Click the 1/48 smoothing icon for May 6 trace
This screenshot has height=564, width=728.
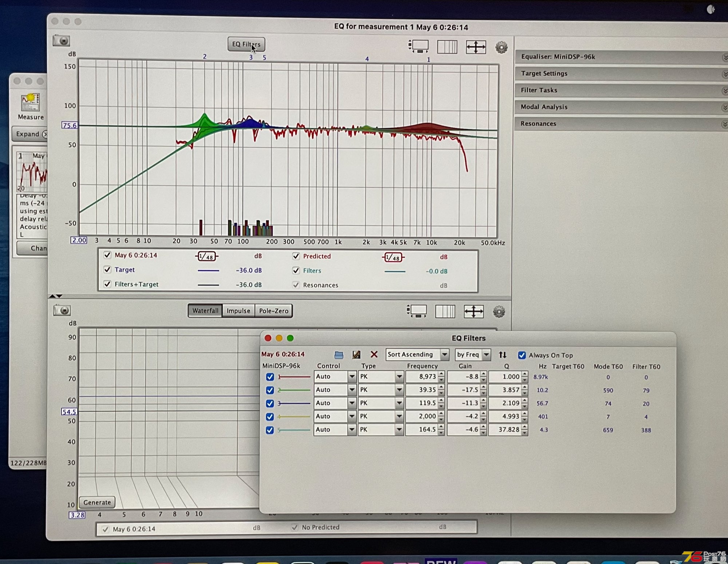tap(206, 257)
